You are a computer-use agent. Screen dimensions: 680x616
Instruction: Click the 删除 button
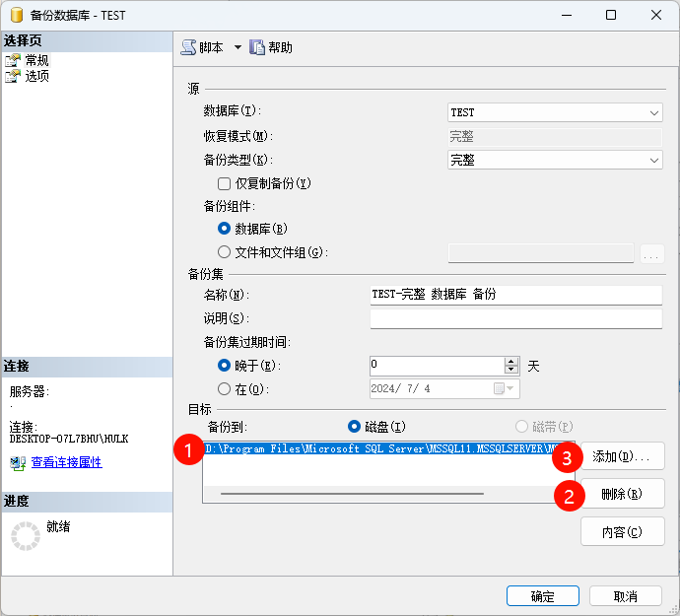622,494
